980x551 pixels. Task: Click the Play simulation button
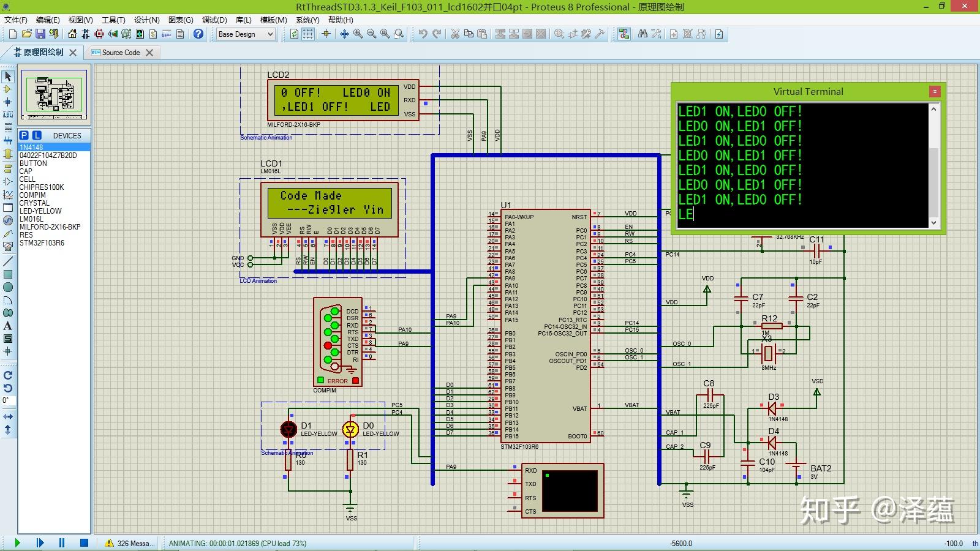pos(17,543)
